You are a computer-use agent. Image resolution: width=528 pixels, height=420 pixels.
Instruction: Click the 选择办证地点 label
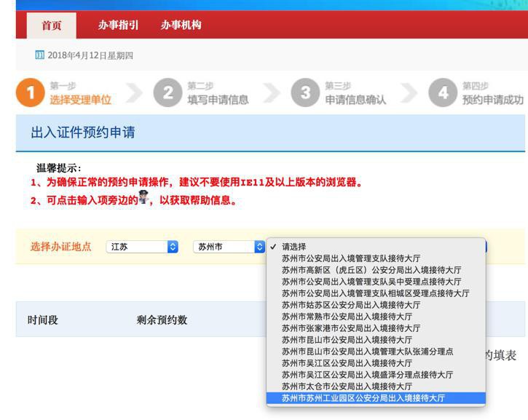pyautogui.click(x=61, y=247)
